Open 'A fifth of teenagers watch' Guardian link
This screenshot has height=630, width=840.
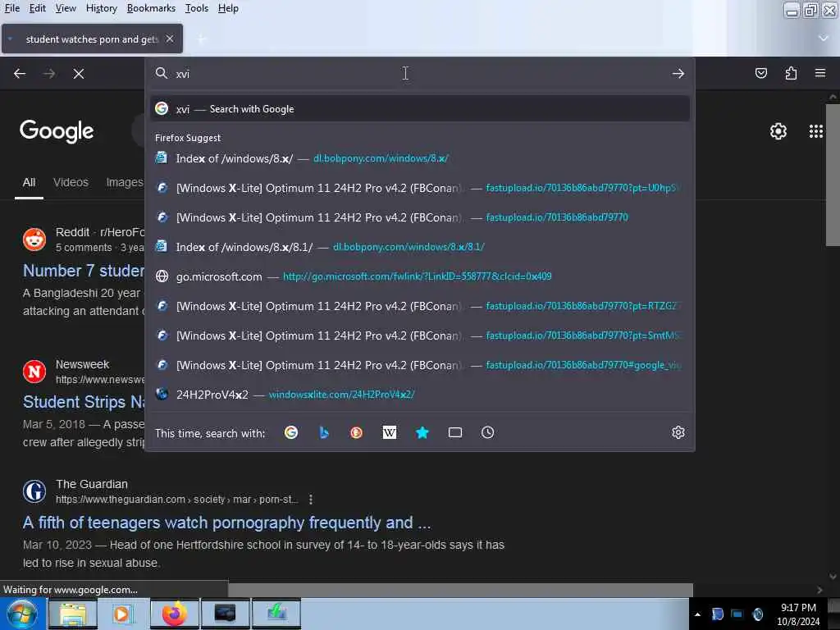pos(226,523)
